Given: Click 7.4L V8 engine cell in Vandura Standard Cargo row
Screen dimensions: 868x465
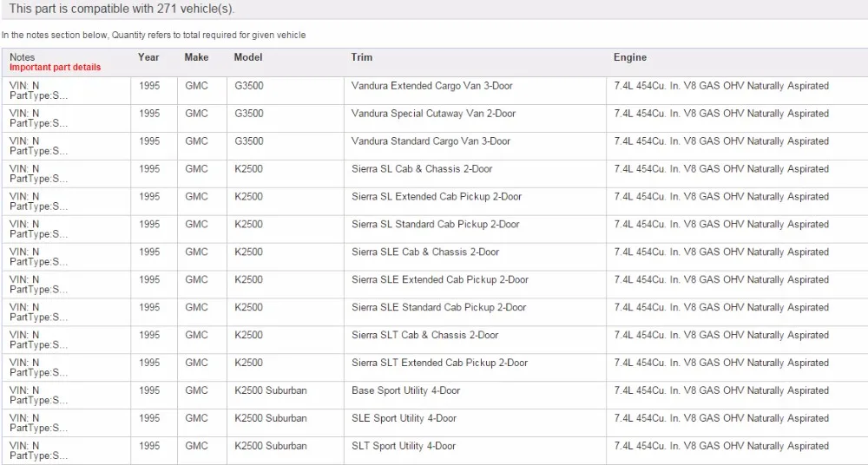Looking at the screenshot, I should 721,141.
